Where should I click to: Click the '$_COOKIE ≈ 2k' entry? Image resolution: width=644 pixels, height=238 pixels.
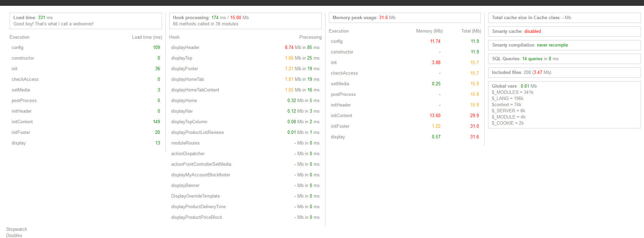[508, 123]
